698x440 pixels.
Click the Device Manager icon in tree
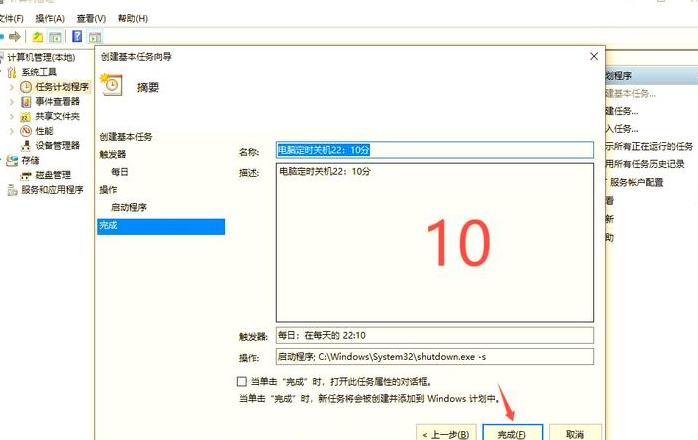(x=26, y=146)
